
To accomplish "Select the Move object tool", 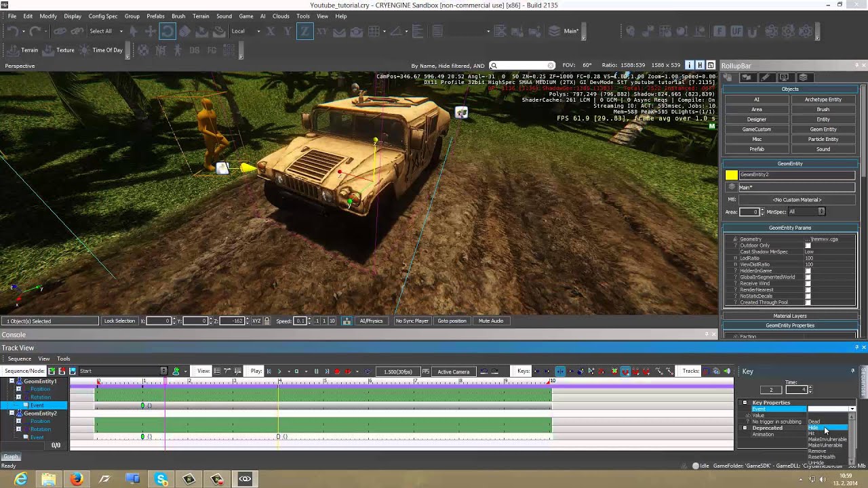I will click(150, 31).
